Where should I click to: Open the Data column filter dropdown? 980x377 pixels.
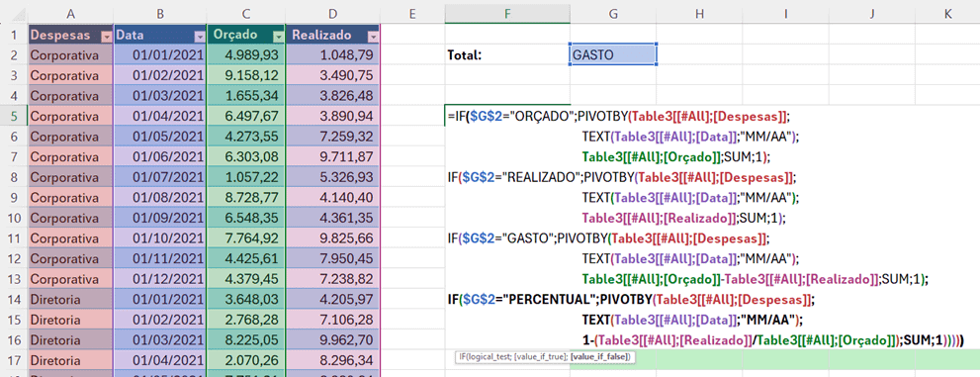[199, 37]
